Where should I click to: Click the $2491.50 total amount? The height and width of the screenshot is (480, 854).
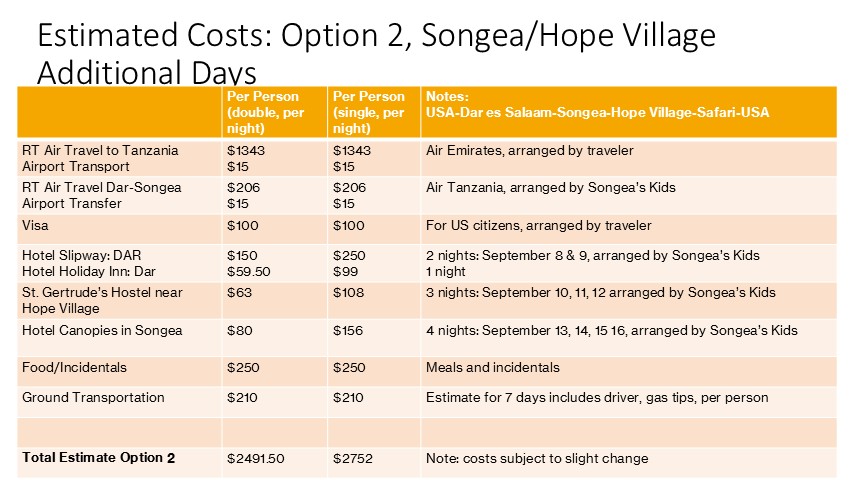pyautogui.click(x=255, y=458)
